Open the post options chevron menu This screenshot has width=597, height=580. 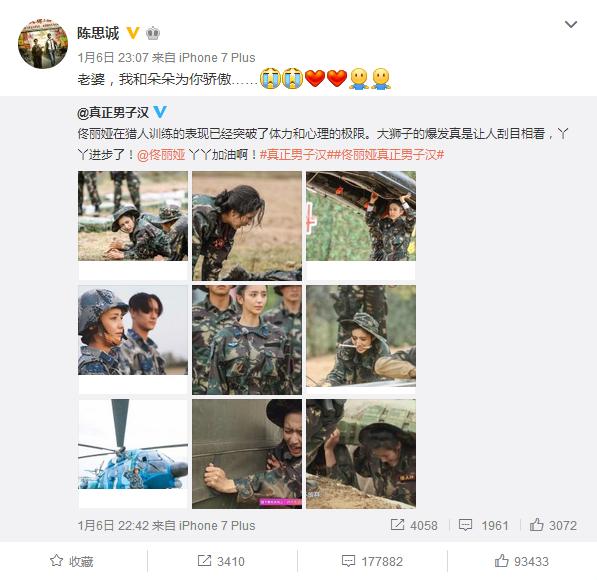tap(571, 25)
